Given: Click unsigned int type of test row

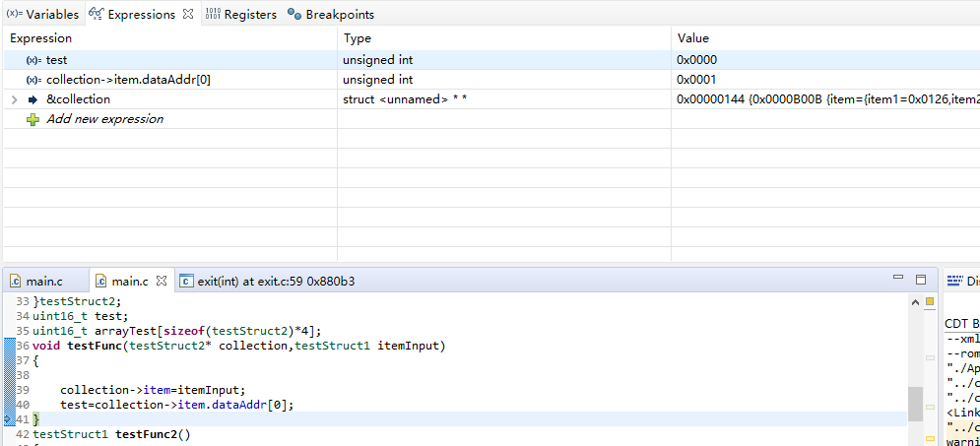Looking at the screenshot, I should click(x=377, y=60).
